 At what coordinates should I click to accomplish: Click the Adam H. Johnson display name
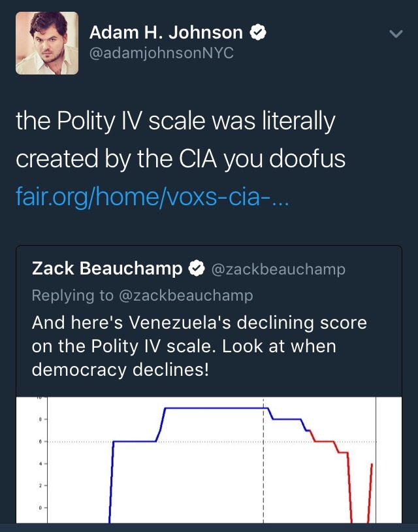[x=166, y=31]
